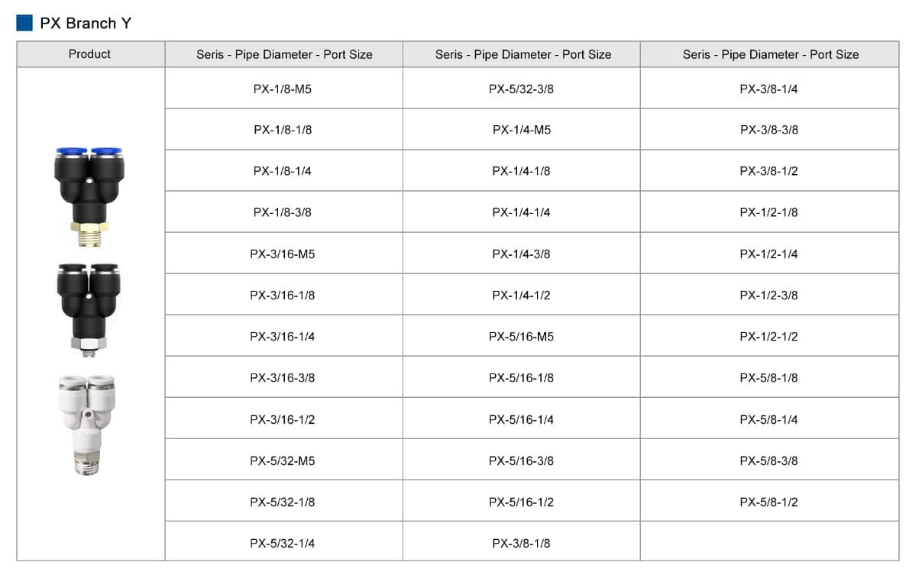922x588 pixels.
Task: Click the PX-5/8-1/8 entry
Action: click(768, 378)
